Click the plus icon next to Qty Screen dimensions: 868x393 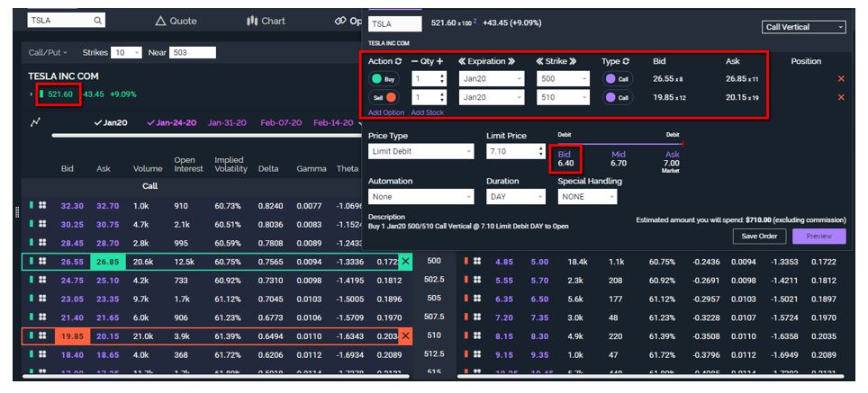[439, 61]
